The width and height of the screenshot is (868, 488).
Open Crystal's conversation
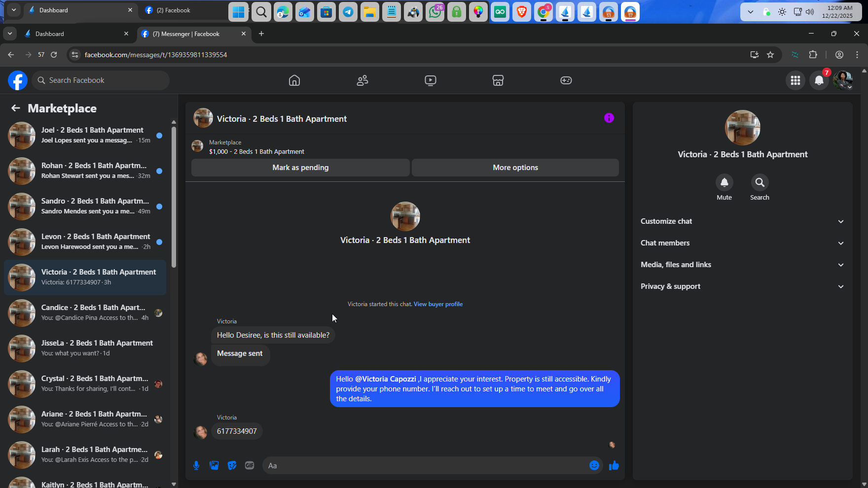[85, 384]
